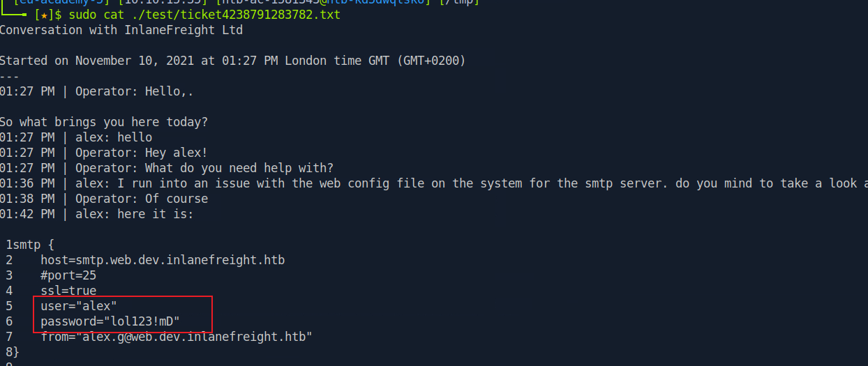Click the 'What do you need help with?' message

click(x=239, y=168)
